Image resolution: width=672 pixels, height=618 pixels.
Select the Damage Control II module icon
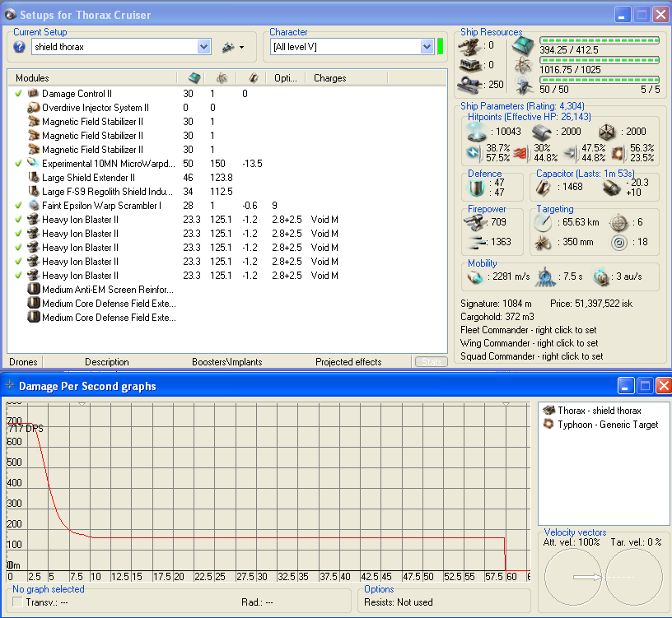click(x=34, y=93)
